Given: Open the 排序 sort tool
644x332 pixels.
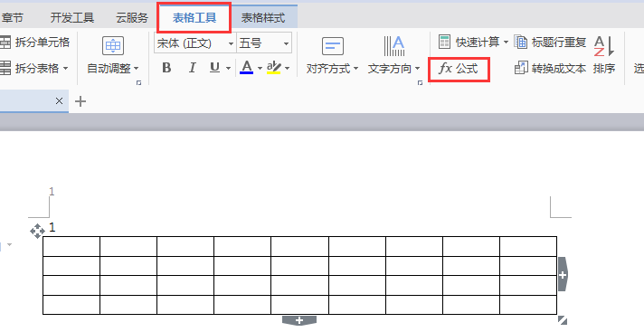Looking at the screenshot, I should pos(604,54).
